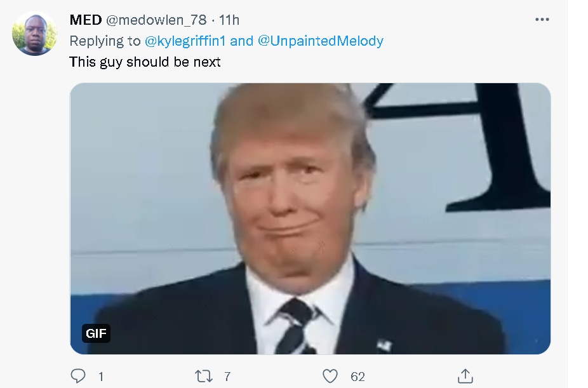This screenshot has height=388, width=588.
Task: Click the MED display name
Action: point(86,20)
